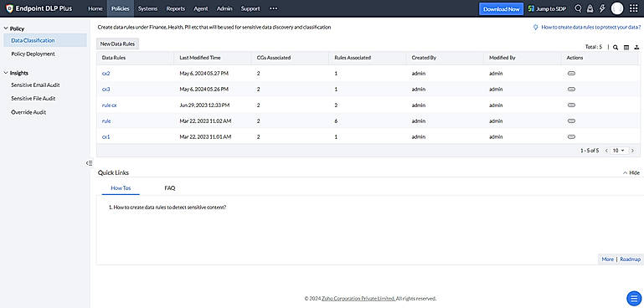
Task: Sort by Rules Associated column header
Action: point(353,58)
